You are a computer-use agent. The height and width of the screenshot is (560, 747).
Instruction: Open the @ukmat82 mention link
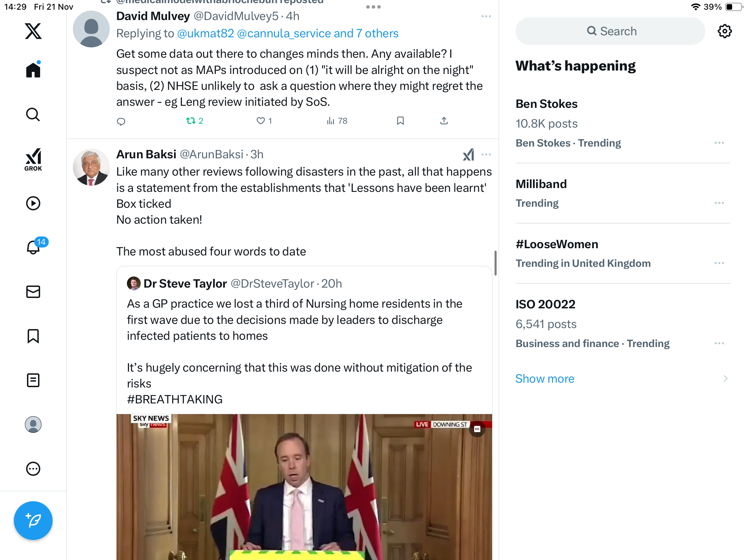click(205, 33)
